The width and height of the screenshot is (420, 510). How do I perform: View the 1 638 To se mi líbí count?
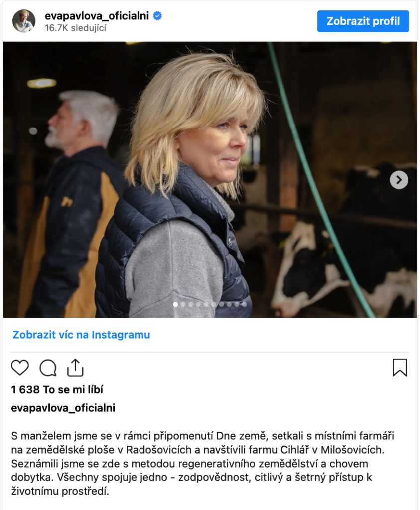coord(57,389)
